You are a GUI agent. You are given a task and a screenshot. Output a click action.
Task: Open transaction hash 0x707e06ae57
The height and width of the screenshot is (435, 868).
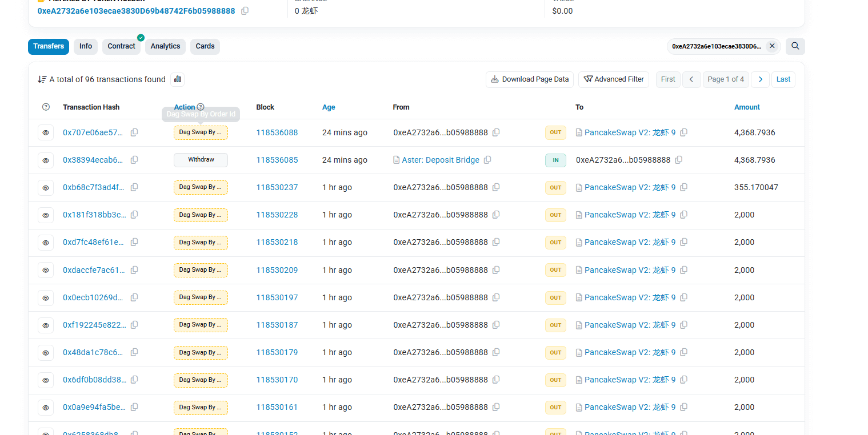93,132
